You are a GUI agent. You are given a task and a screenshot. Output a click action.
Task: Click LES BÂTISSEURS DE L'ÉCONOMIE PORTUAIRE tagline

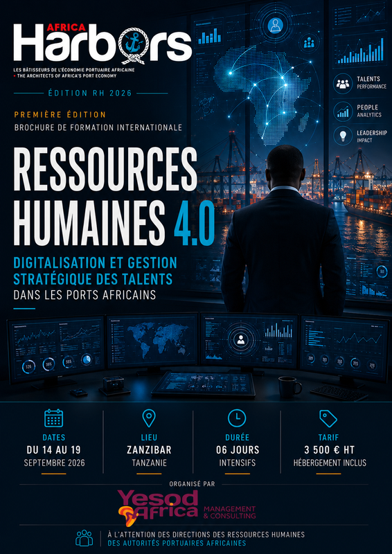pyautogui.click(x=74, y=70)
